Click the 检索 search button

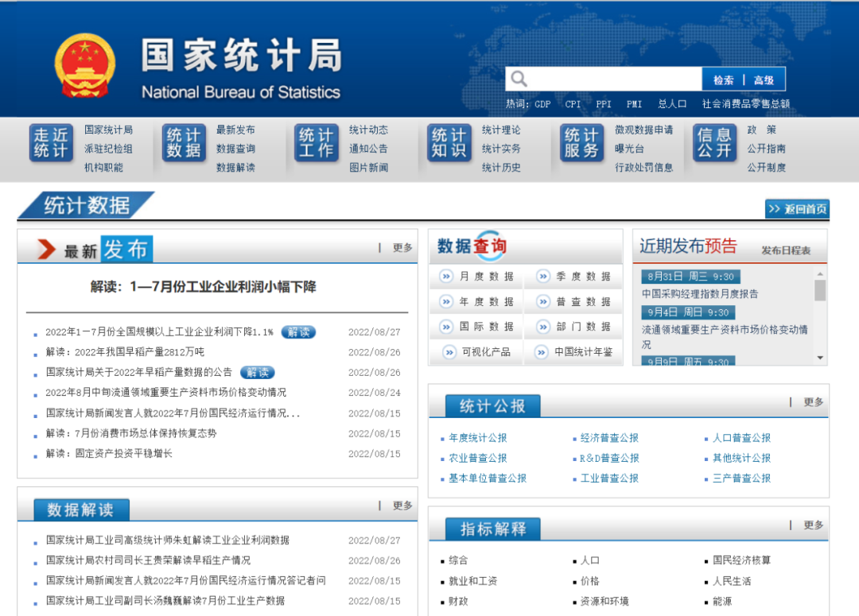click(x=723, y=80)
